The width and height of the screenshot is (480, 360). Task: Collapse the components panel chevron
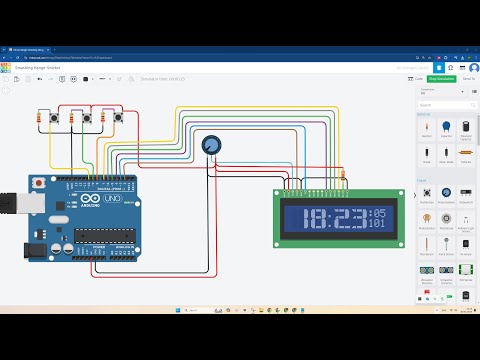(x=415, y=195)
